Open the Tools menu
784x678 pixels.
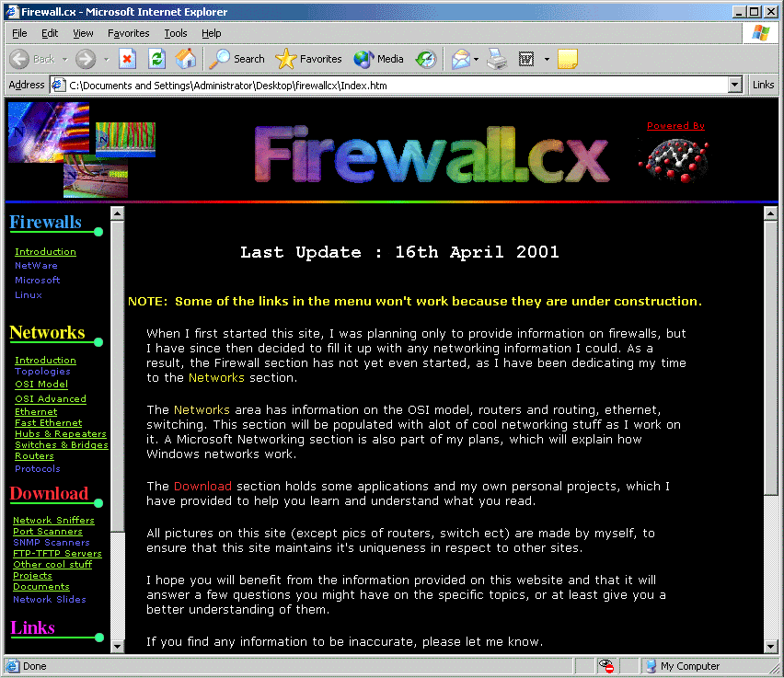176,33
